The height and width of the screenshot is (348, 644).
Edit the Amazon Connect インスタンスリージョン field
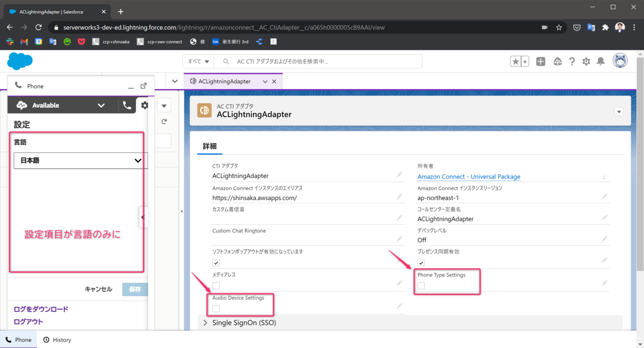(605, 197)
